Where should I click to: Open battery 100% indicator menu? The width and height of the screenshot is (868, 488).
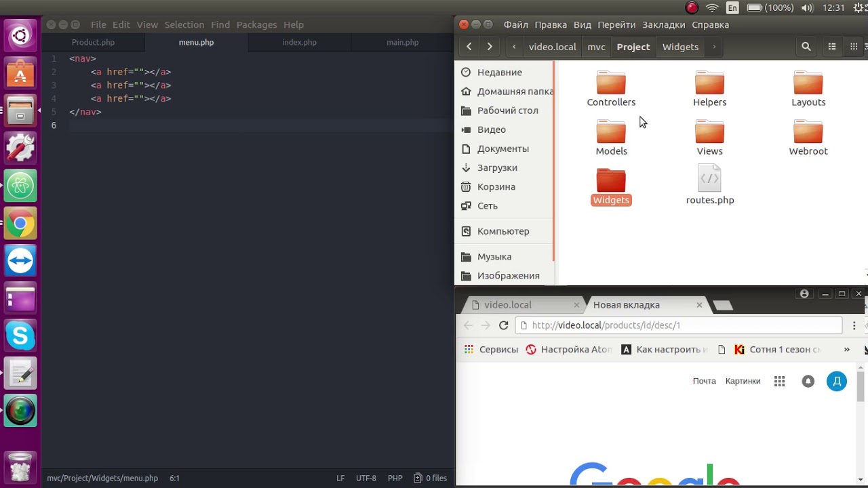click(770, 8)
